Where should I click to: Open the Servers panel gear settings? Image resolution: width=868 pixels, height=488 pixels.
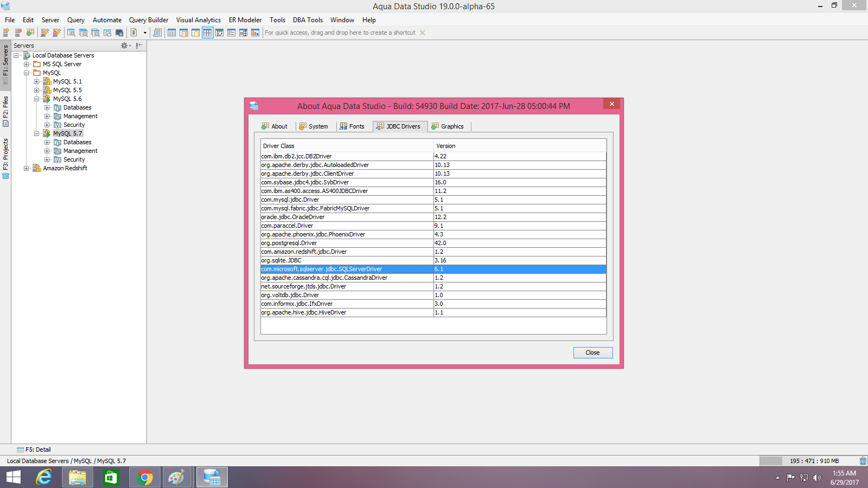pyautogui.click(x=125, y=46)
